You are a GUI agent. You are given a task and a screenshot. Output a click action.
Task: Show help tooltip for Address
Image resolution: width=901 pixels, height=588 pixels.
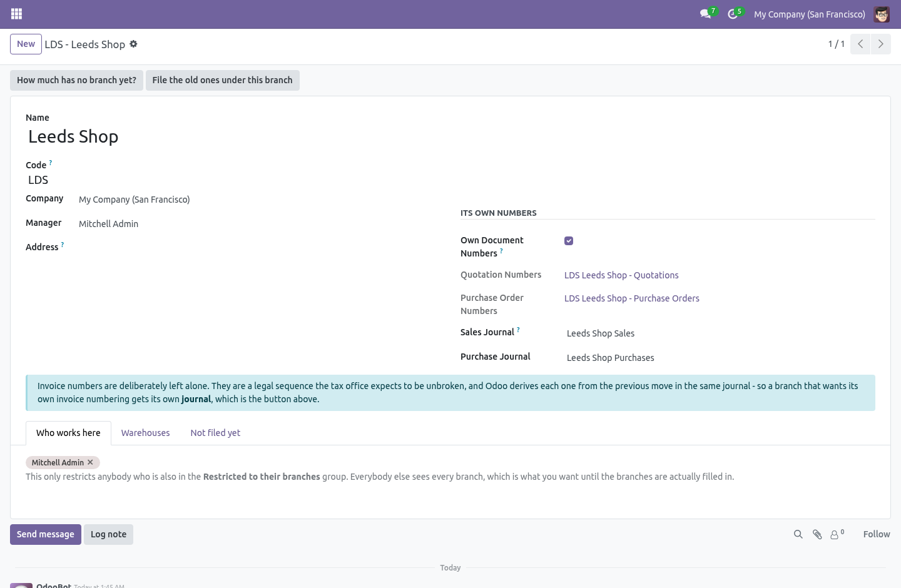(63, 245)
